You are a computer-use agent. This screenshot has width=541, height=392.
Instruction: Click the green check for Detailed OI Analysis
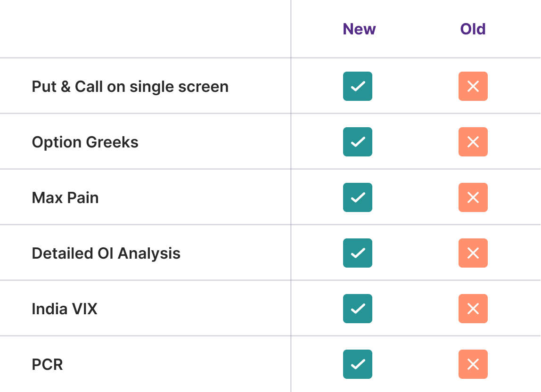[357, 253]
